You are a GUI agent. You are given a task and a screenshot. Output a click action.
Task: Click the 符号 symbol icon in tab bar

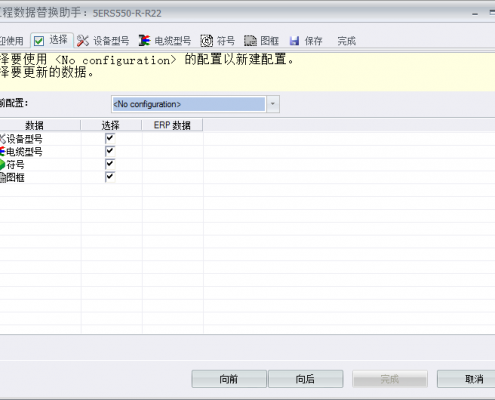[207, 41]
